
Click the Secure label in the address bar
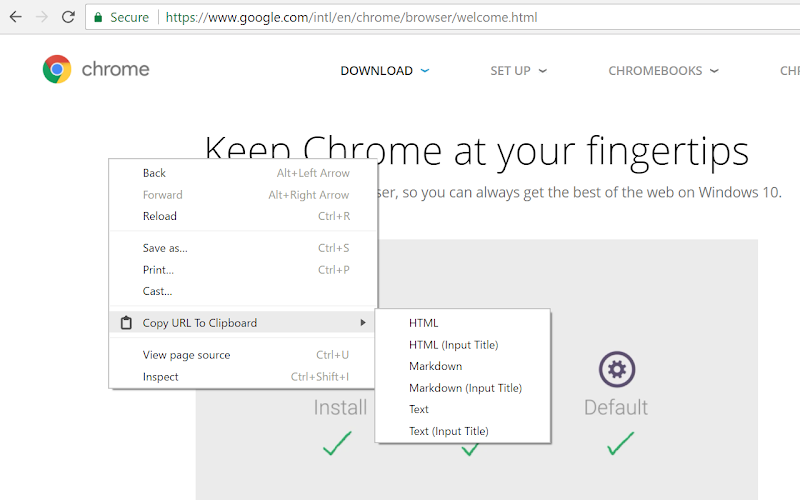129,17
